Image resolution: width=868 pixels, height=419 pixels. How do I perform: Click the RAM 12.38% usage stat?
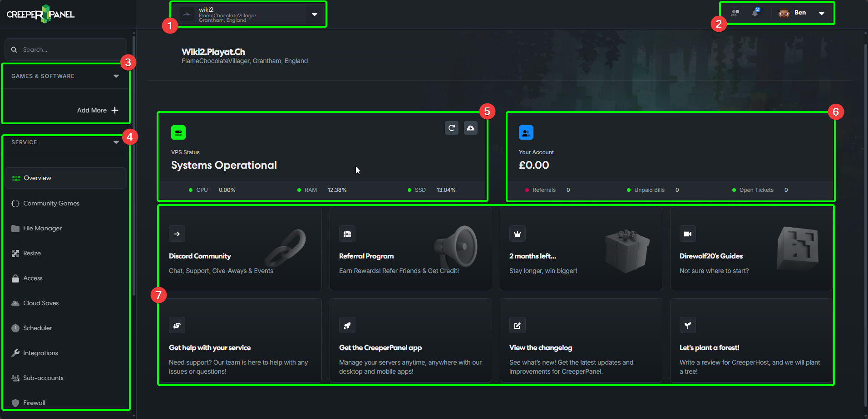(322, 190)
